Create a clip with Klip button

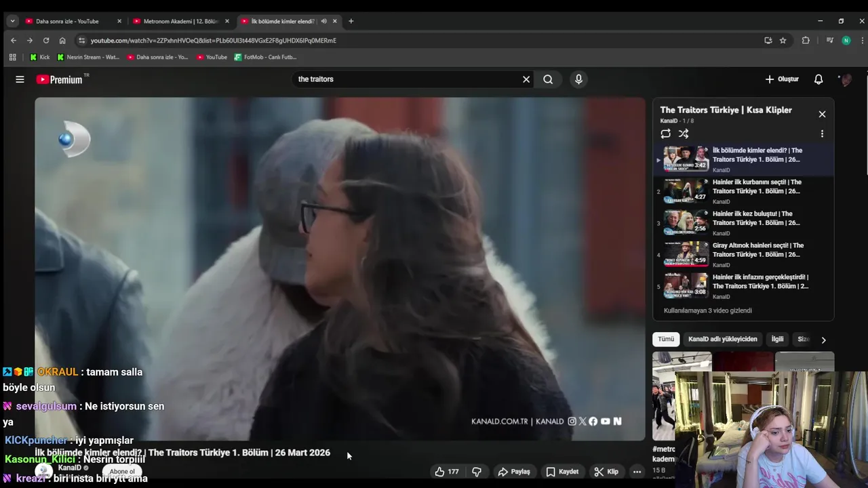606,472
